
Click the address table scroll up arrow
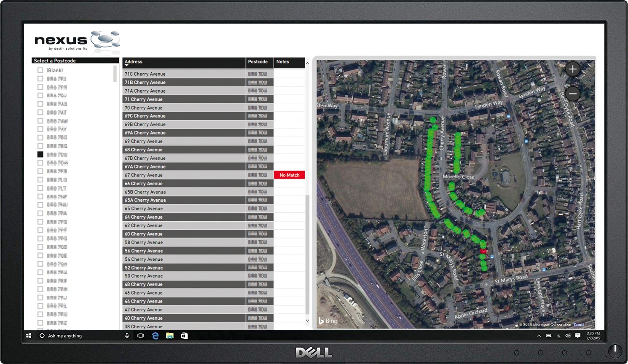click(307, 63)
